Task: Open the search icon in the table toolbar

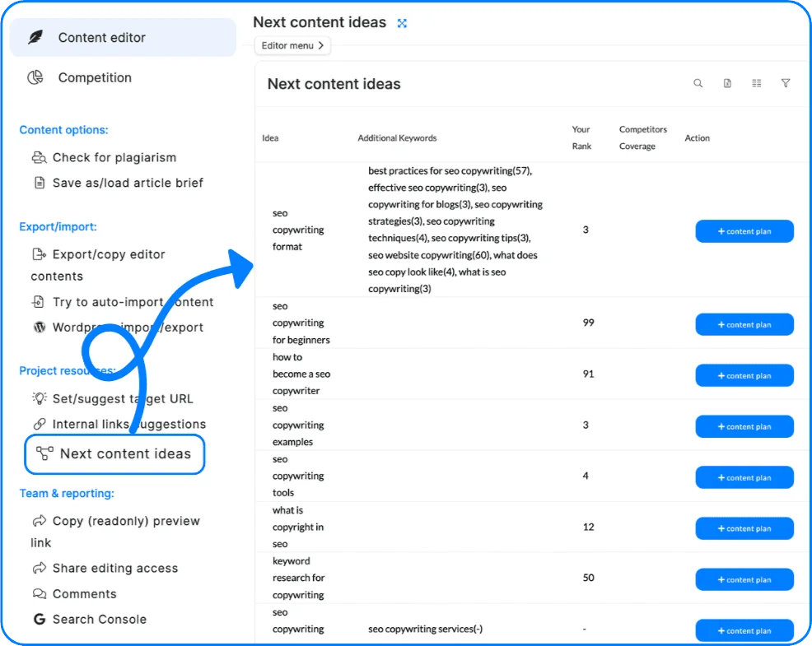Action: click(698, 83)
